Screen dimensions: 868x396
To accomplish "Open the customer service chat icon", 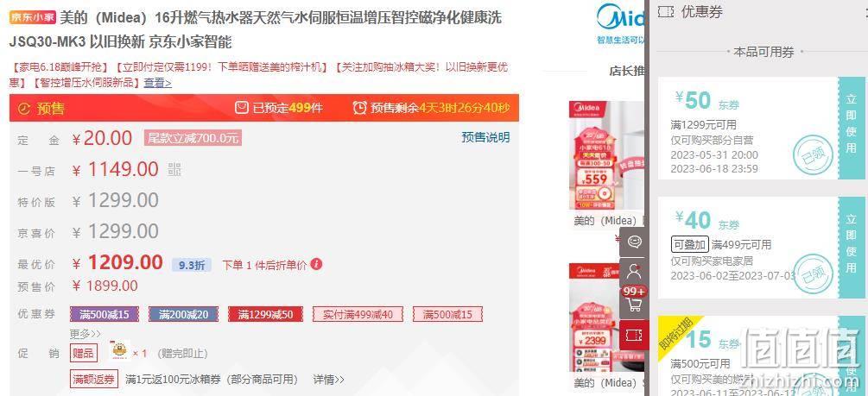I will 635,242.
